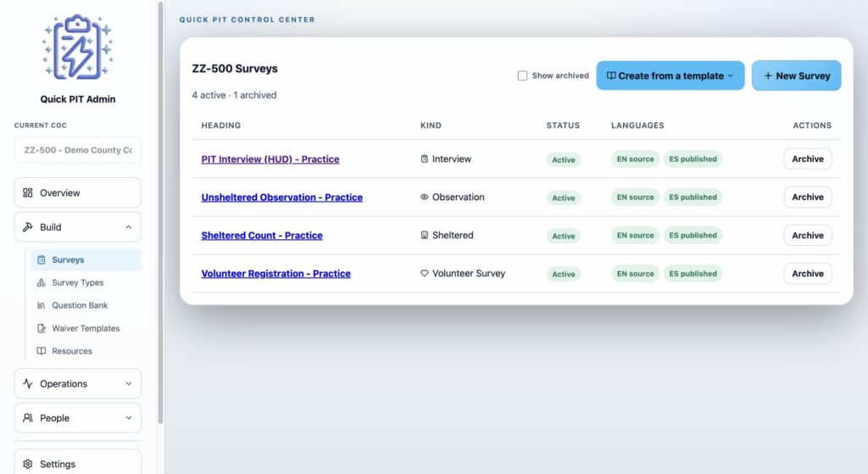Click the Quick PIT Control Center heading

pos(247,20)
